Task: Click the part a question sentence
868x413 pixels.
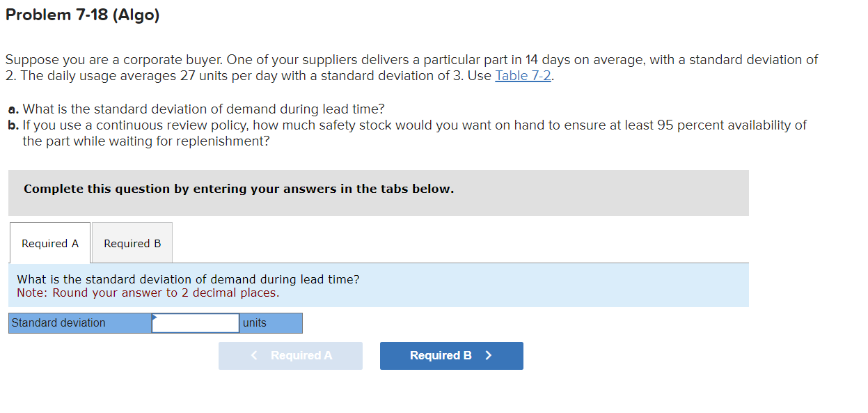Action: (203, 109)
